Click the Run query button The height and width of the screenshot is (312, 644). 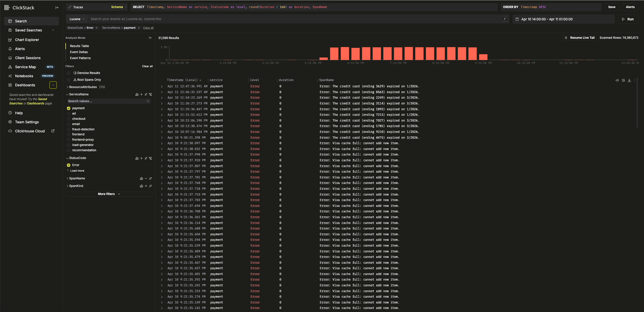(x=628, y=19)
